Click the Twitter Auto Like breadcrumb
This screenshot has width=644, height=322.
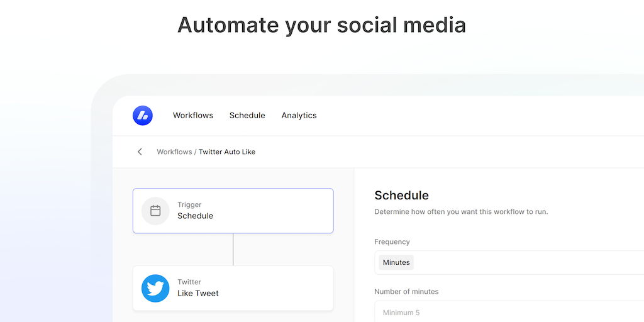(x=227, y=152)
